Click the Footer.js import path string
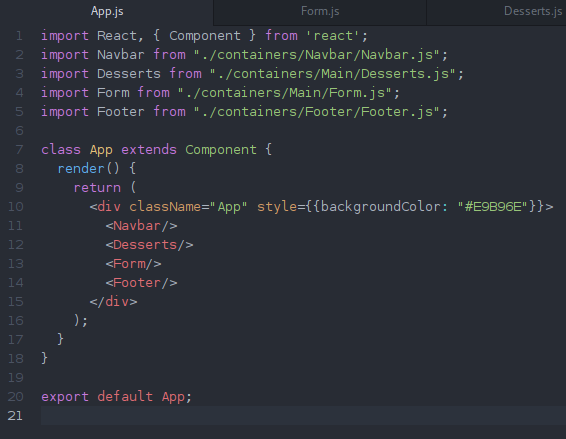 tap(317, 112)
